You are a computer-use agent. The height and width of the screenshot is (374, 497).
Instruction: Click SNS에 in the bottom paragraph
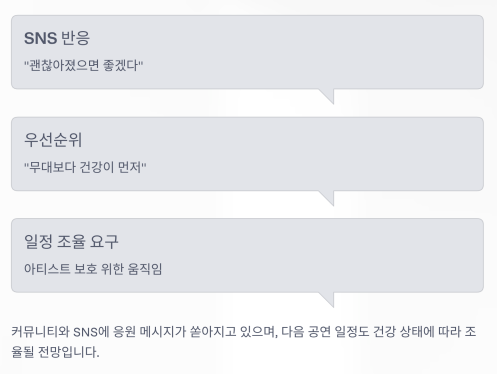pyautogui.click(x=91, y=332)
